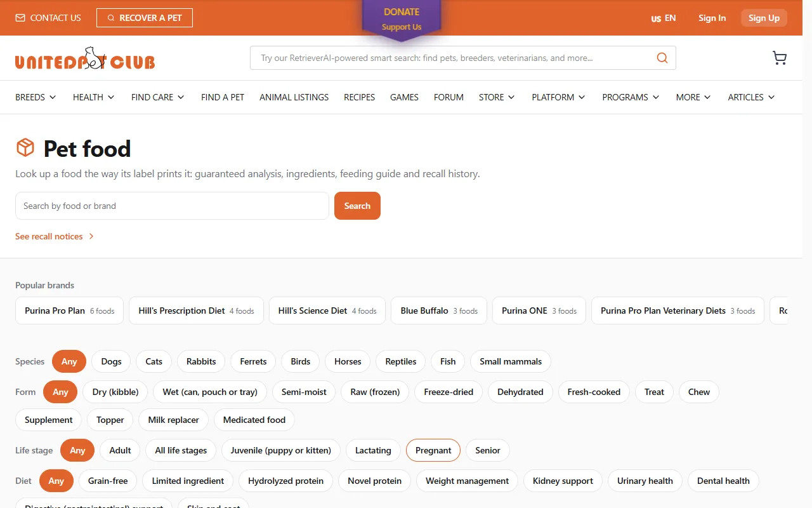Click the Search by food or brand field
This screenshot has width=812, height=508.
(172, 206)
